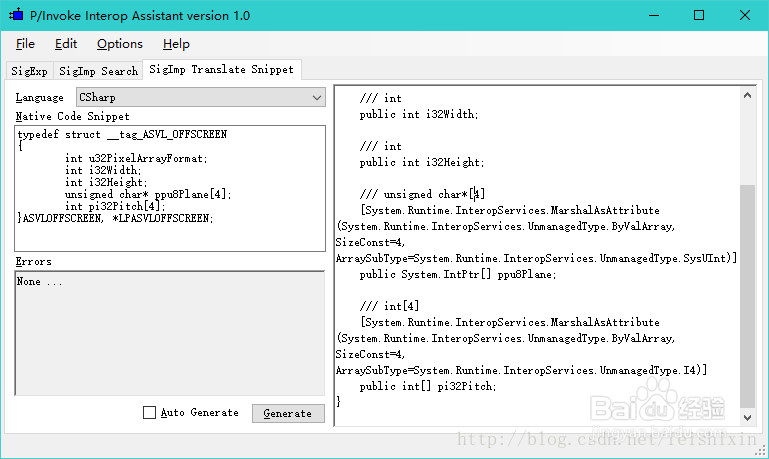Click 'public System.IntPtr[] ppu8Plane;' in output

458,274
